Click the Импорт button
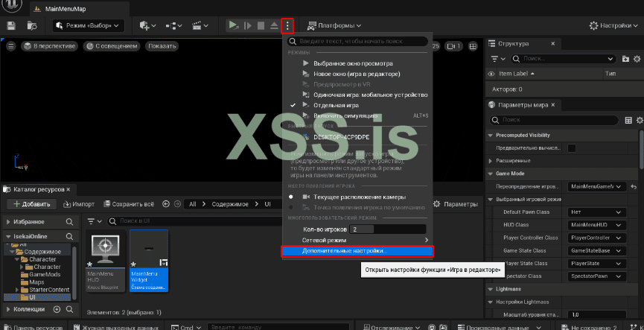The image size is (644, 330). tap(79, 204)
